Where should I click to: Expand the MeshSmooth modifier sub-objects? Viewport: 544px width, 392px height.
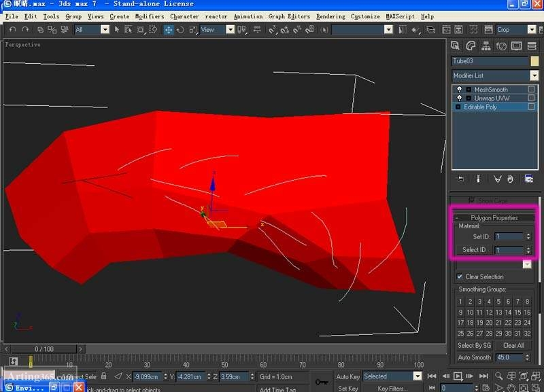(469, 90)
